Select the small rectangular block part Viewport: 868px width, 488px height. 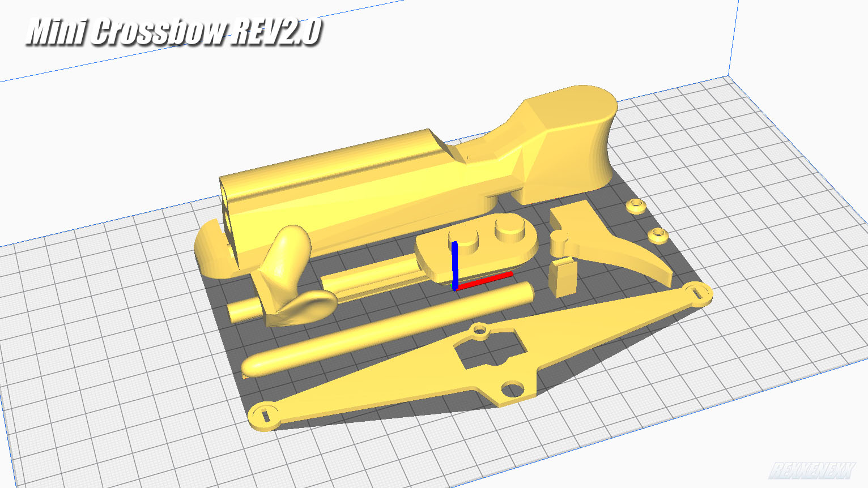pos(563,277)
